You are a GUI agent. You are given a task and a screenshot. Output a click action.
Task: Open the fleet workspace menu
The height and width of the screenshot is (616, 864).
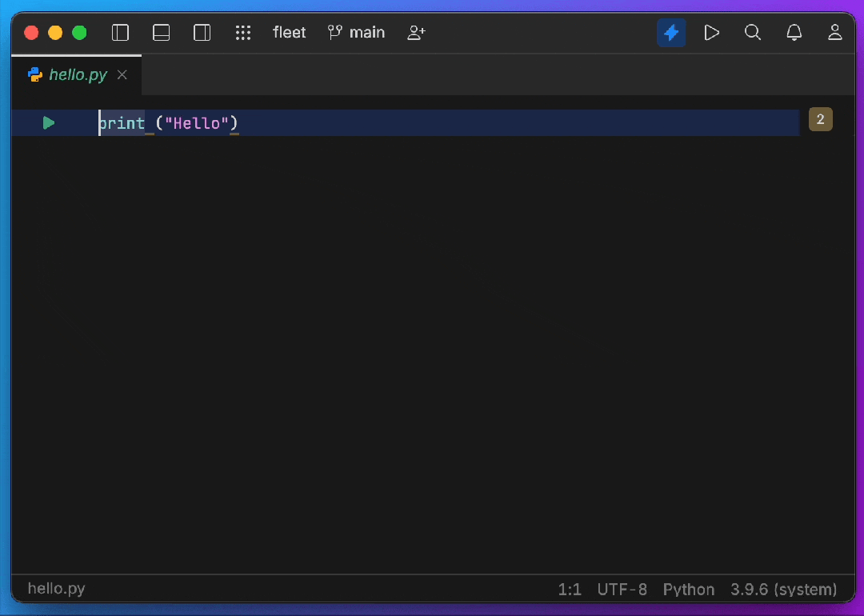click(x=289, y=33)
